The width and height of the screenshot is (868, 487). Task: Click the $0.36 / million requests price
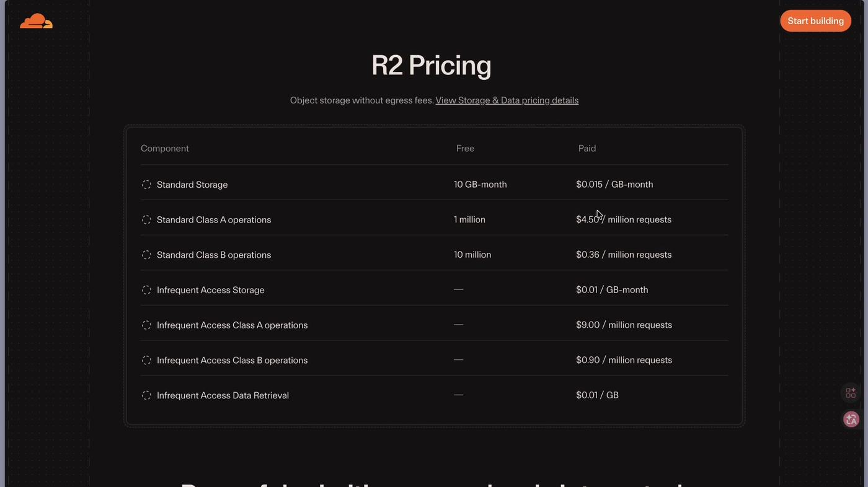tap(624, 255)
